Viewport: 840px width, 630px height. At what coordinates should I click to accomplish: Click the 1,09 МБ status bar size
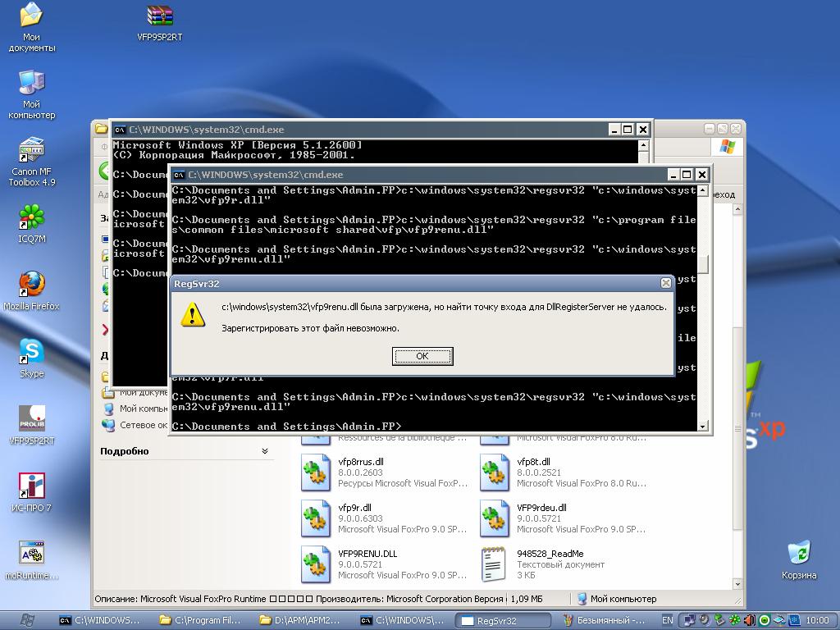[527, 599]
